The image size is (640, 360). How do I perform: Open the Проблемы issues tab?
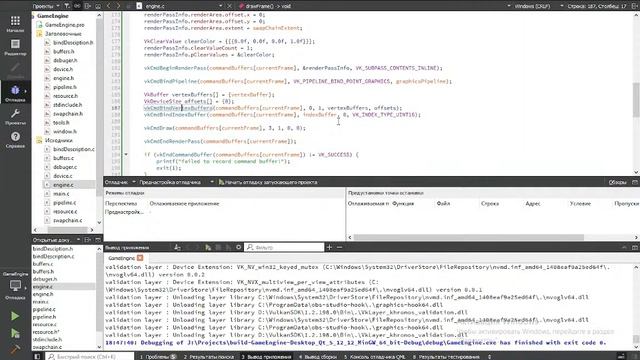click(158, 357)
